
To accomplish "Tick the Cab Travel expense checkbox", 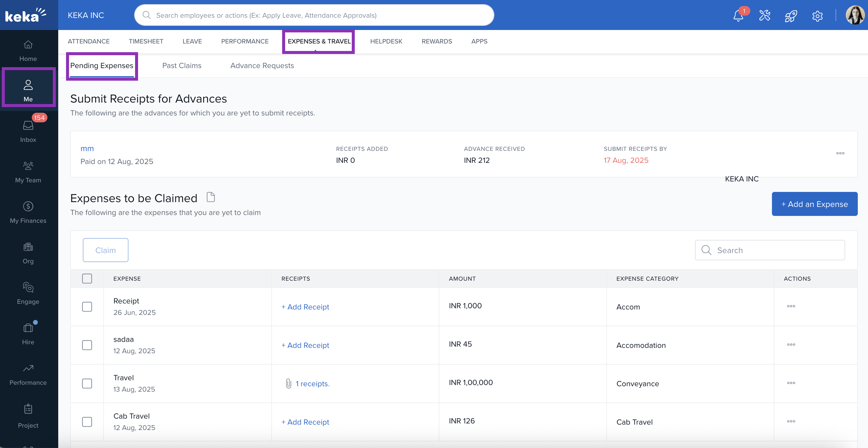I will tap(87, 422).
